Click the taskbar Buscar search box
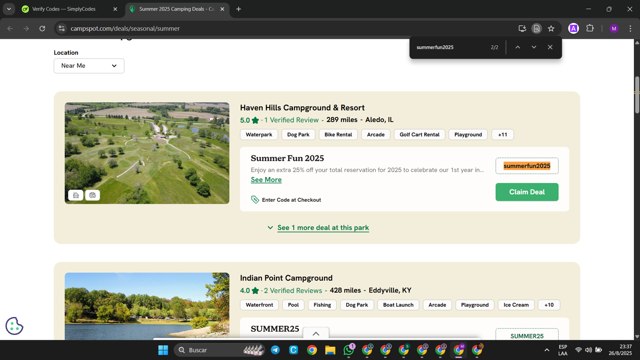 coord(220,350)
